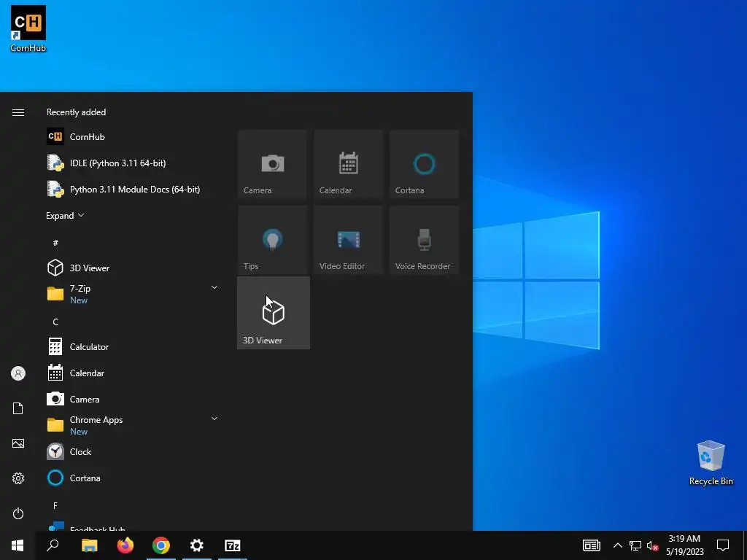The image size is (747, 560).
Task: Open Calendar from the app list
Action: coord(133,373)
